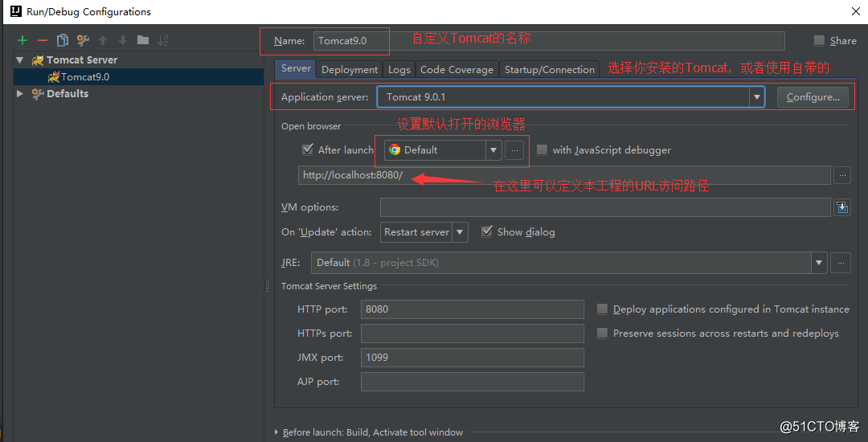
Task: Switch to the Deployment tab
Action: [x=350, y=70]
